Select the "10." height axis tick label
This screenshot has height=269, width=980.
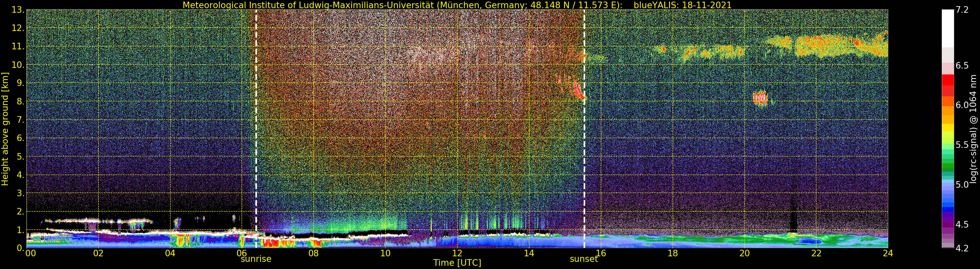[x=18, y=65]
